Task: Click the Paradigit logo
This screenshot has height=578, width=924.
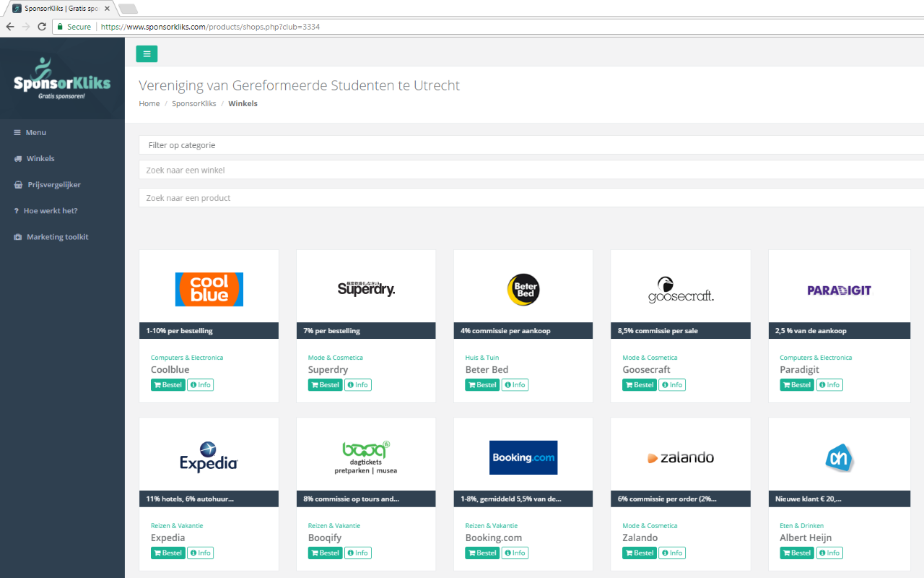Action: [x=840, y=290]
